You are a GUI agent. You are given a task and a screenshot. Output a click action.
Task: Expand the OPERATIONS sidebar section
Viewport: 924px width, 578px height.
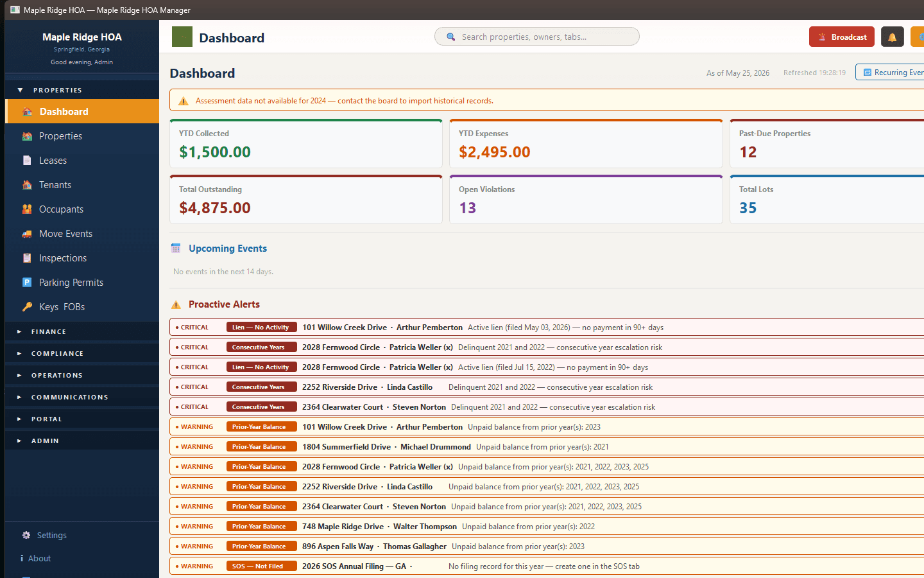[82, 375]
